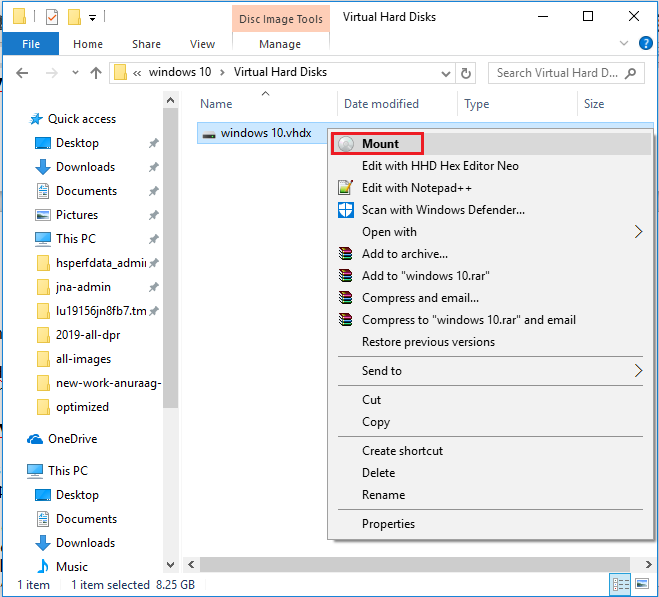This screenshot has height=597, width=659.
Task: Click windows 10 breadcrumb in address bar
Action: point(180,72)
